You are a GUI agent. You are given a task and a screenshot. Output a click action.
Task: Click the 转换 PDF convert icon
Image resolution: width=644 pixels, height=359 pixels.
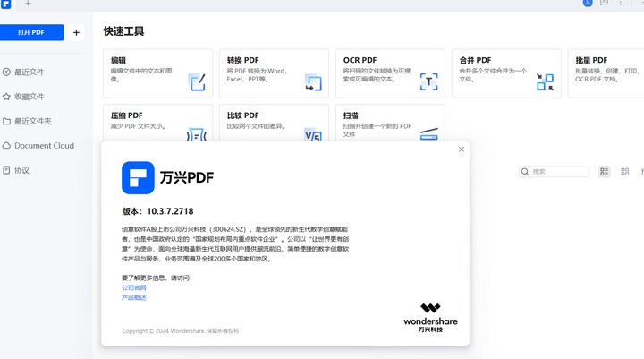(x=313, y=83)
